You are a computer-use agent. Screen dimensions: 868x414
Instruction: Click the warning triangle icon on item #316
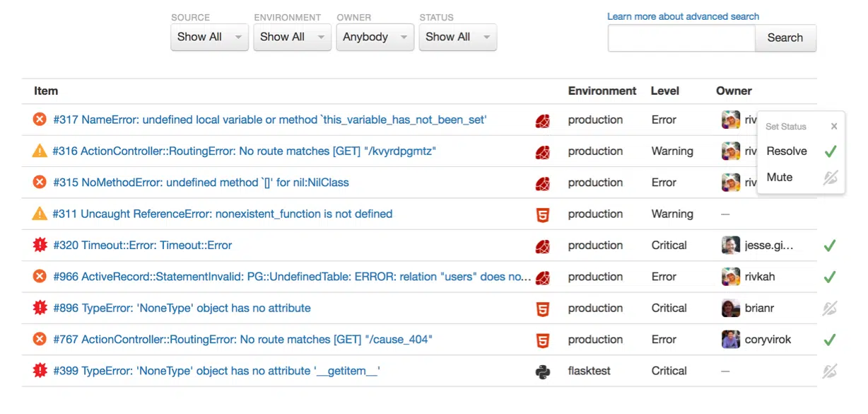(x=39, y=151)
